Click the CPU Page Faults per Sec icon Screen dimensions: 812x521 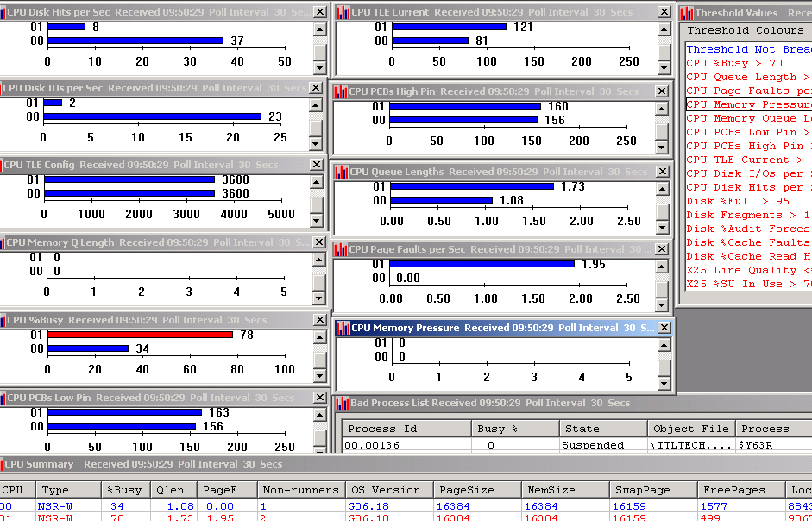pyautogui.click(x=343, y=249)
